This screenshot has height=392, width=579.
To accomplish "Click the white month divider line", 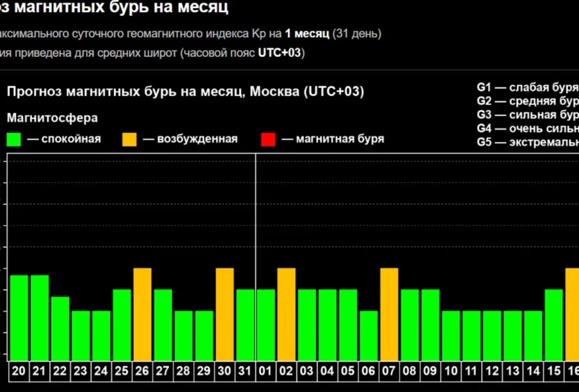I will (256, 256).
